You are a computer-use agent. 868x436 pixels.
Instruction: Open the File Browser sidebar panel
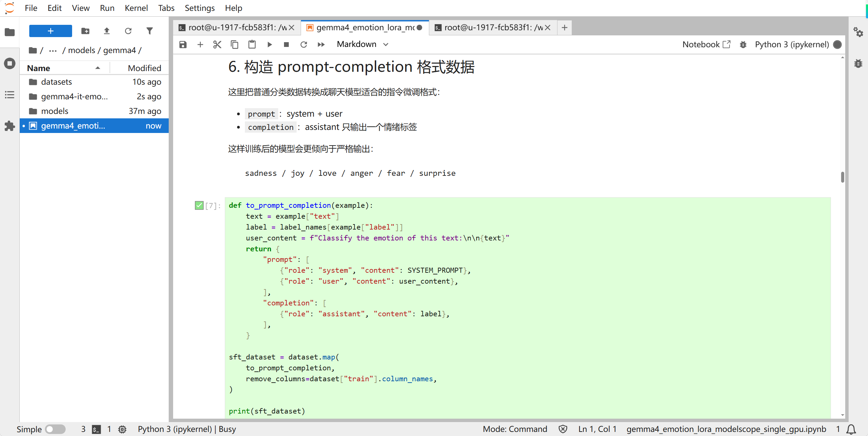[10, 32]
